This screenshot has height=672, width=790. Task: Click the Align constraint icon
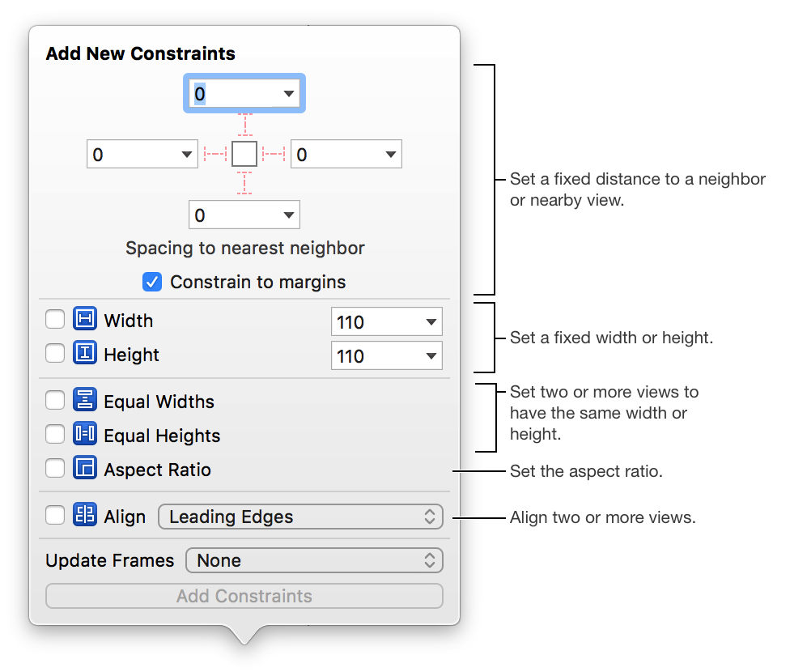(85, 516)
